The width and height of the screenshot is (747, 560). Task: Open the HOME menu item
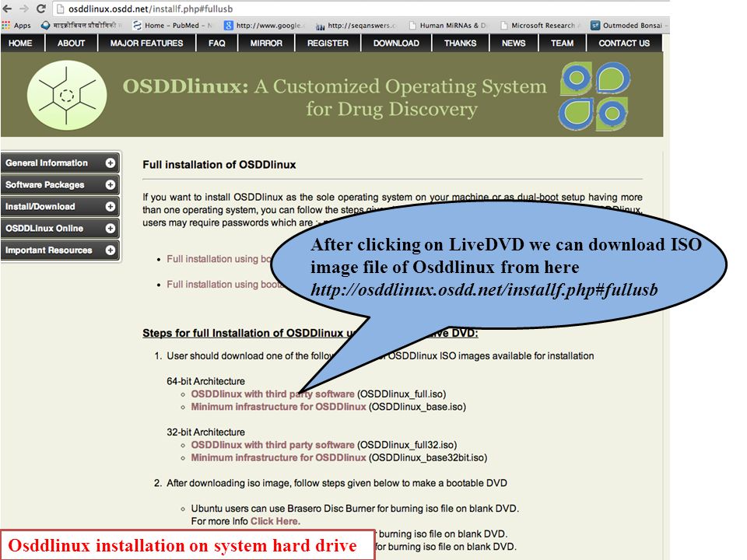pyautogui.click(x=20, y=43)
